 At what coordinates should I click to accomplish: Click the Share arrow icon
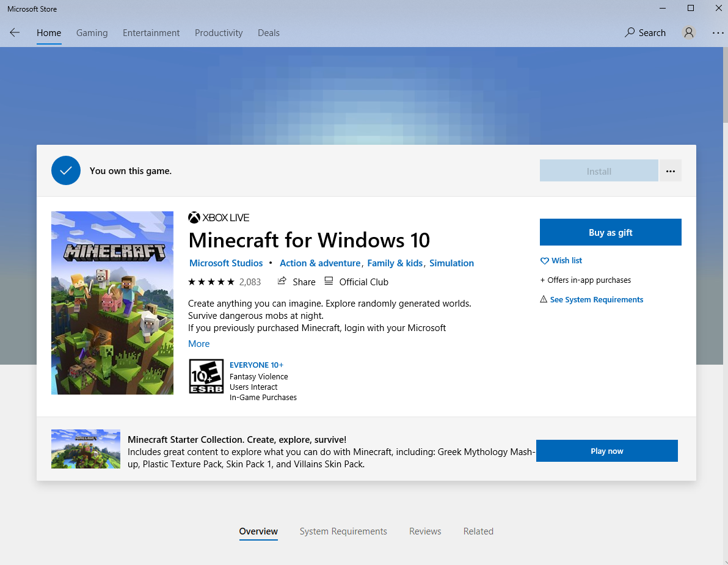282,281
